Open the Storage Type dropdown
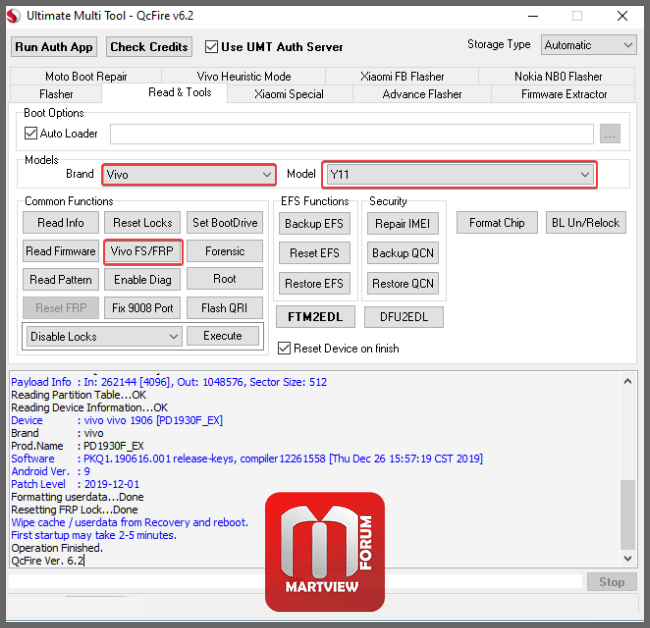The image size is (650, 628). tap(589, 45)
